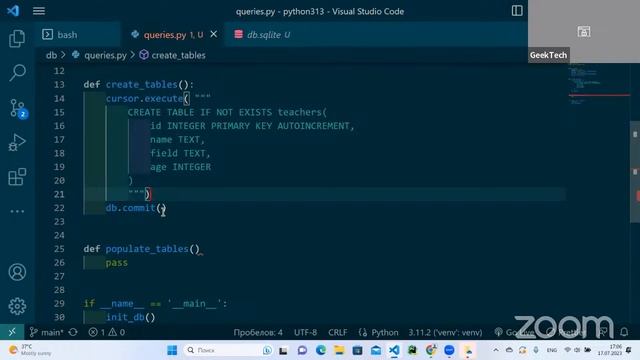Click the vertical scrollbar of the editor
This screenshot has height=360, width=640.
point(635,171)
